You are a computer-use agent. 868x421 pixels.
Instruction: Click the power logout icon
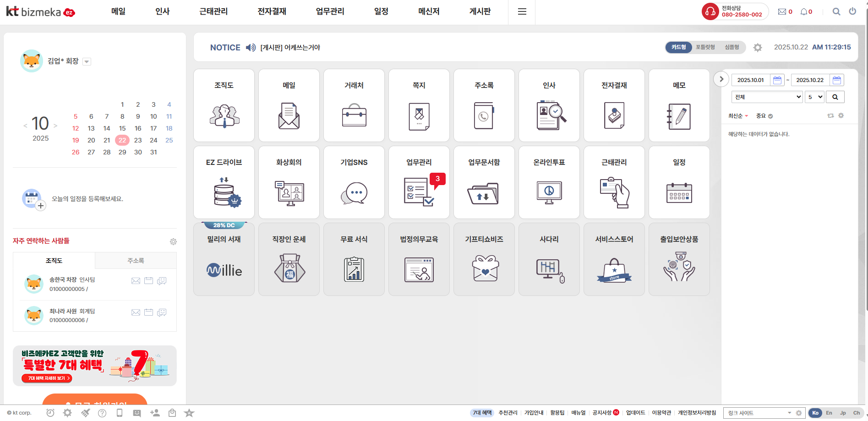(852, 11)
